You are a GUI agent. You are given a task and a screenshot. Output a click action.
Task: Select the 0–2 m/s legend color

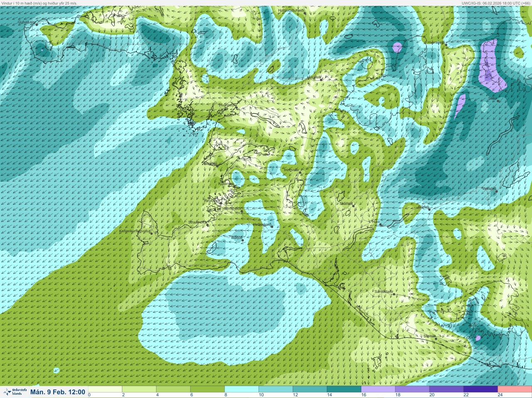(x=106, y=389)
